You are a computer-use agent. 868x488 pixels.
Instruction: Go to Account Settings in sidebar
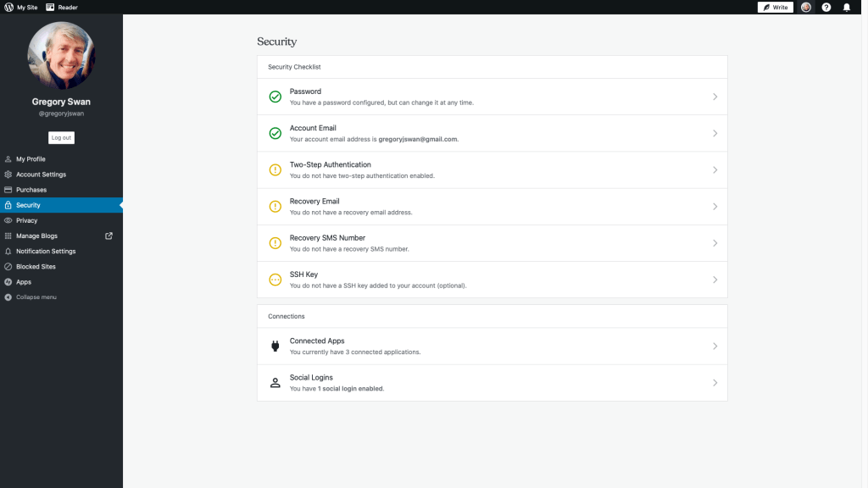pos(41,175)
